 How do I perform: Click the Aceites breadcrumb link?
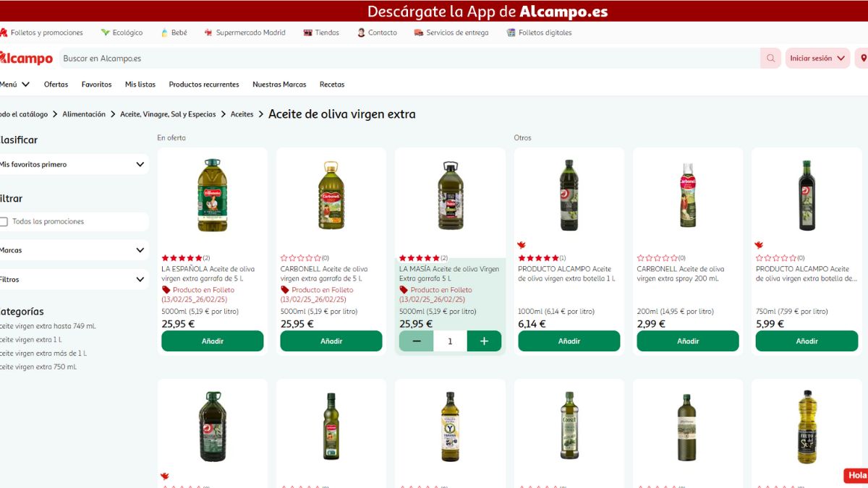[x=242, y=114]
